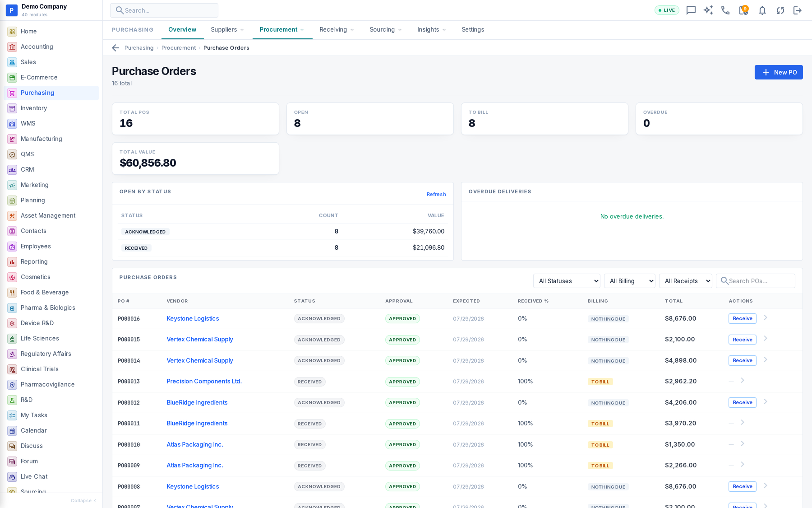Open BlueRidge Ingredients link for PO00011
The width and height of the screenshot is (812, 508).
pos(197,424)
